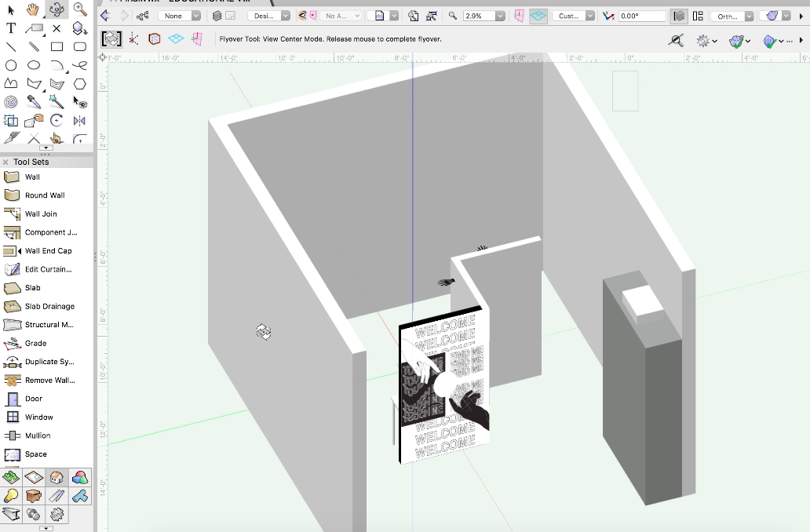The height and width of the screenshot is (532, 810).
Task: Select the Spiral tool
Action: coord(11,102)
